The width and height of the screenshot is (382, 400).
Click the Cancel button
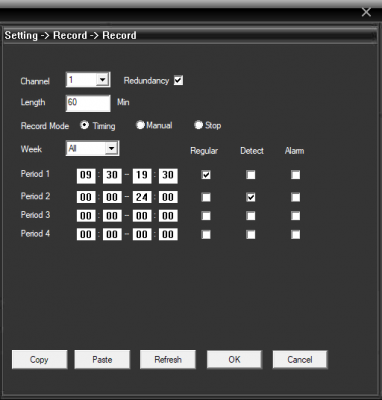click(x=300, y=359)
